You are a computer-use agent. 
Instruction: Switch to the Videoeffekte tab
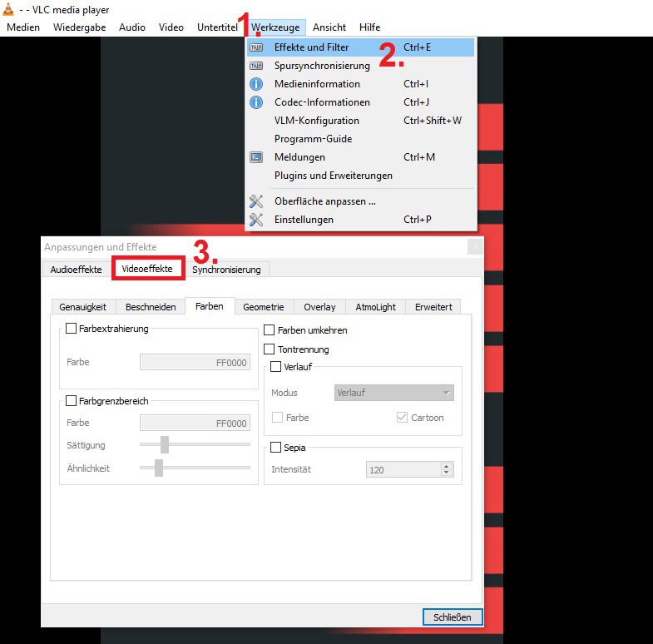tap(147, 270)
